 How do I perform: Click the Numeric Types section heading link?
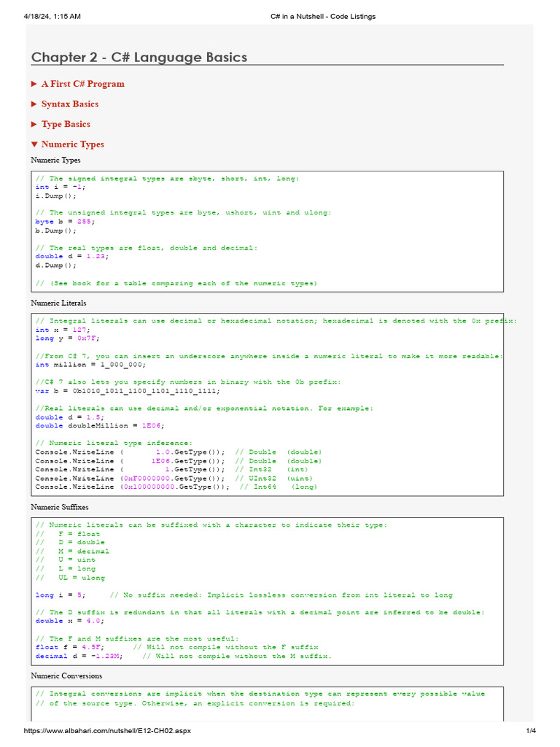click(72, 144)
